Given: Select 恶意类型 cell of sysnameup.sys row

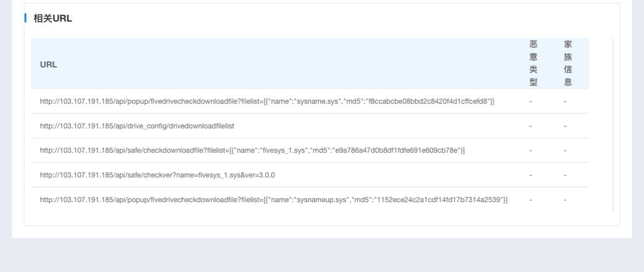Looking at the screenshot, I should 531,200.
